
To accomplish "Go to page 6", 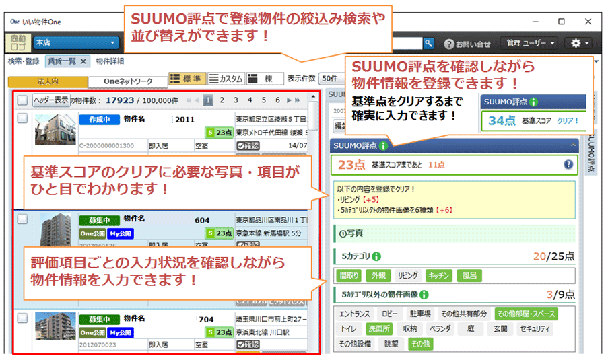I will [x=277, y=100].
